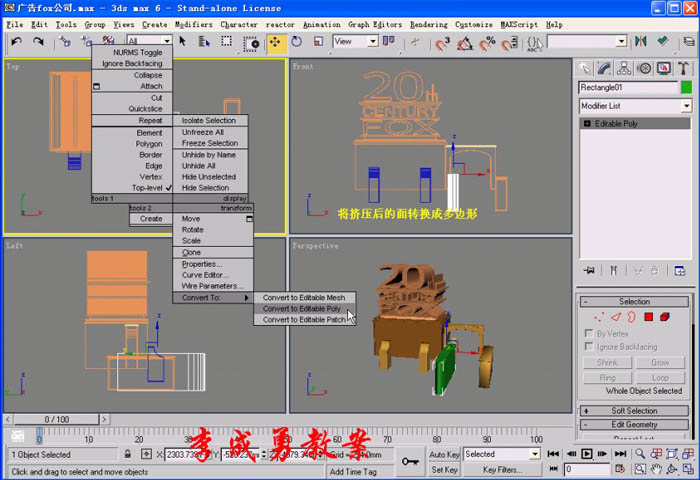
Task: Toggle the Percent Snap icon
Action: coord(487,43)
